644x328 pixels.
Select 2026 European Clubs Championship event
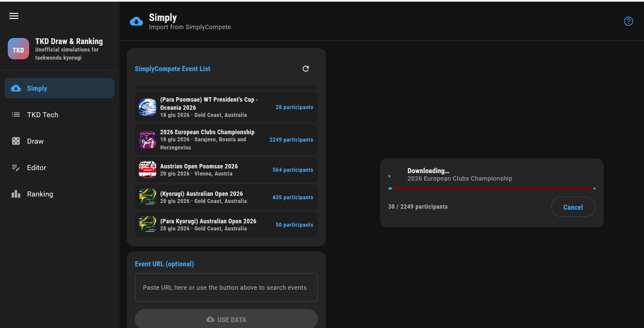coord(226,140)
